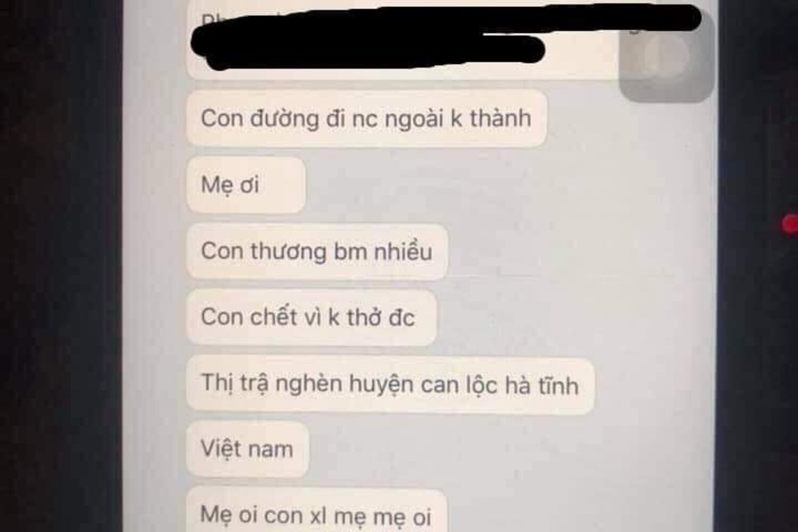The height and width of the screenshot is (532, 798).
Task: Click the words "hà tĩnh" in the message
Action: pos(541,385)
